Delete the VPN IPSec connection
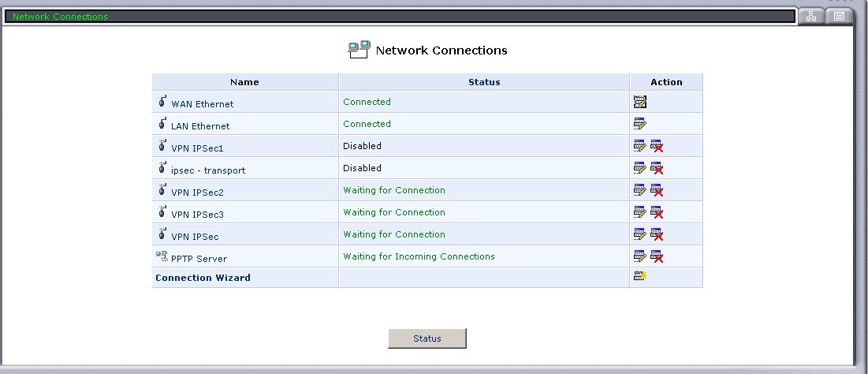Image resolution: width=868 pixels, height=374 pixels. [656, 234]
